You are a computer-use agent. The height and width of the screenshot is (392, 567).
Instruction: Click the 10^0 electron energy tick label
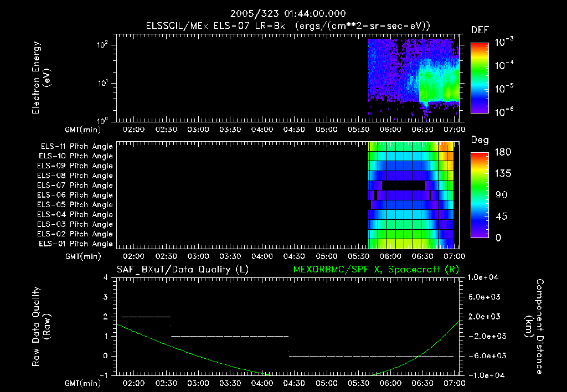[102, 120]
